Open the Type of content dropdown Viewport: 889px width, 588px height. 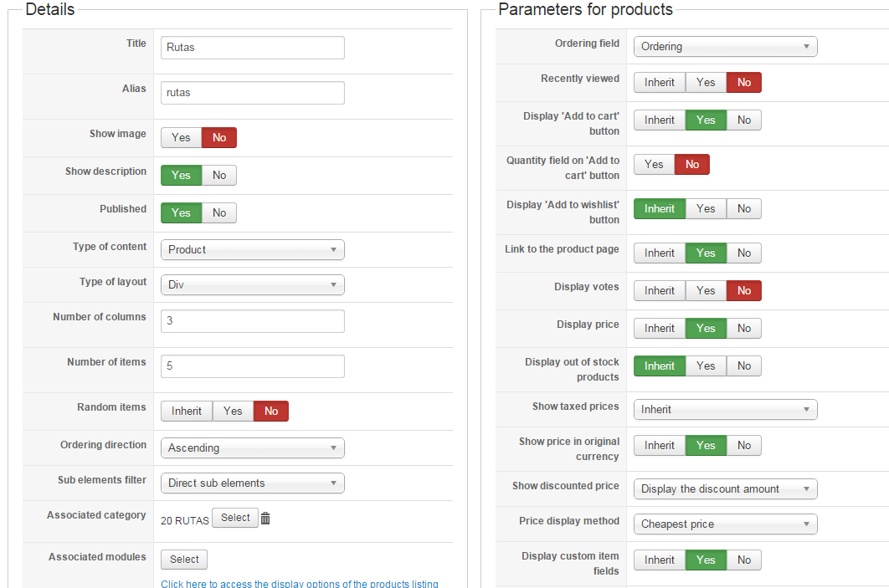point(252,250)
